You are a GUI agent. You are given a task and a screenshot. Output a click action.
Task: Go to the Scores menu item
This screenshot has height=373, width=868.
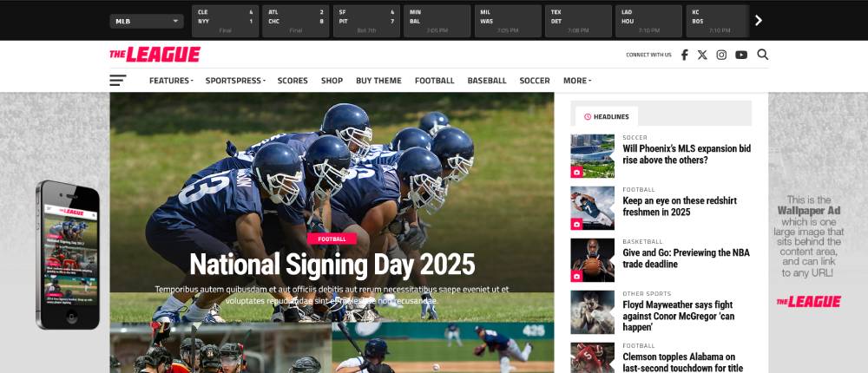pyautogui.click(x=293, y=81)
